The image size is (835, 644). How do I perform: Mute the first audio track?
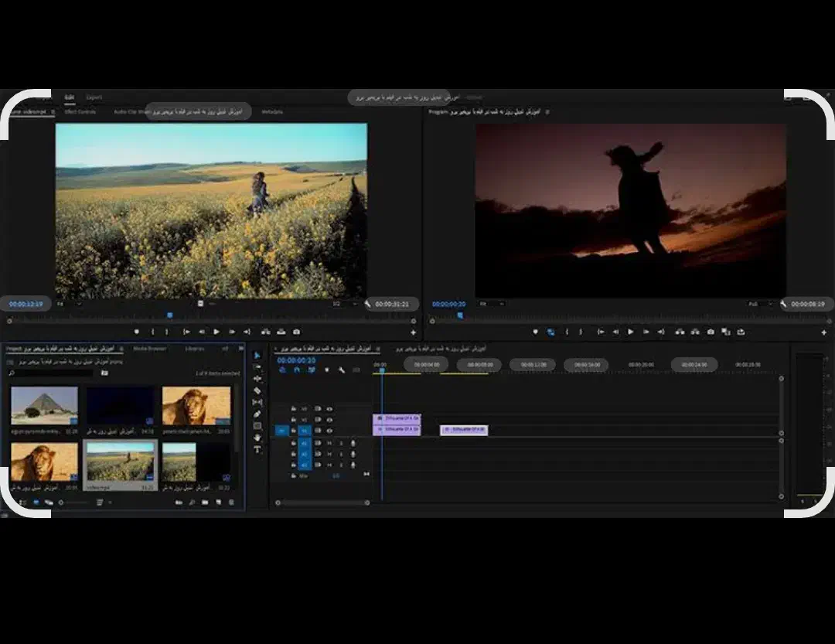click(329, 443)
